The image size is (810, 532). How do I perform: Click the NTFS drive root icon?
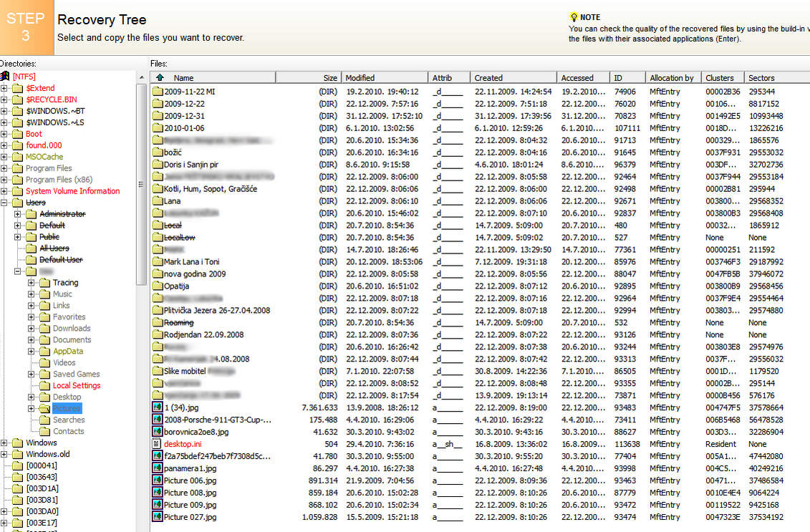6,77
